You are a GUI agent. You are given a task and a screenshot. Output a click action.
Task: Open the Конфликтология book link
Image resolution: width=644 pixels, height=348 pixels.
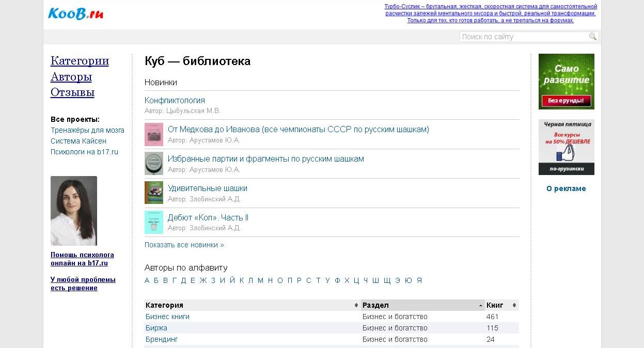pyautogui.click(x=175, y=101)
